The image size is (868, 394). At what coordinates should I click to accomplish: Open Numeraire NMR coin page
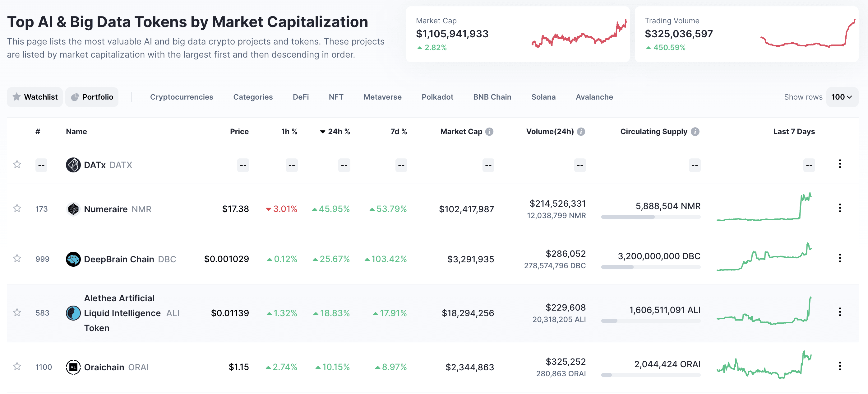[x=118, y=209]
